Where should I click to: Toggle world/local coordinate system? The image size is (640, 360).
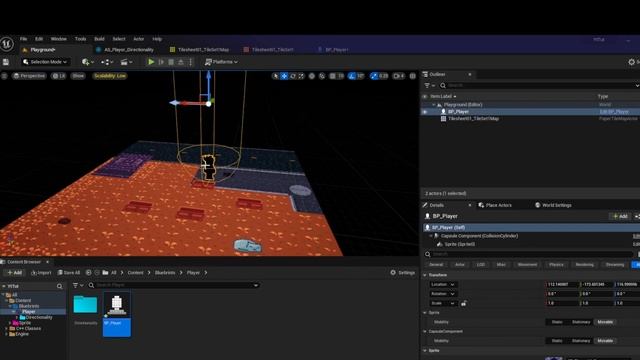[312, 76]
